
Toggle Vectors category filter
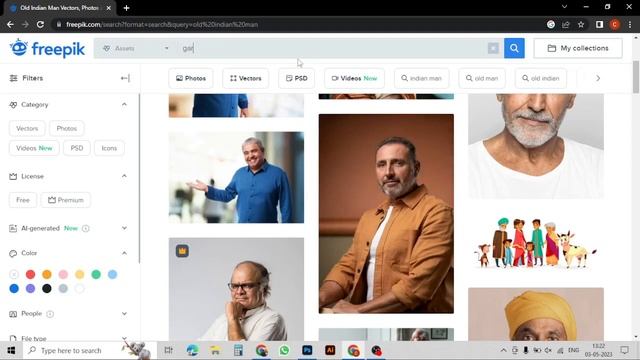click(27, 128)
